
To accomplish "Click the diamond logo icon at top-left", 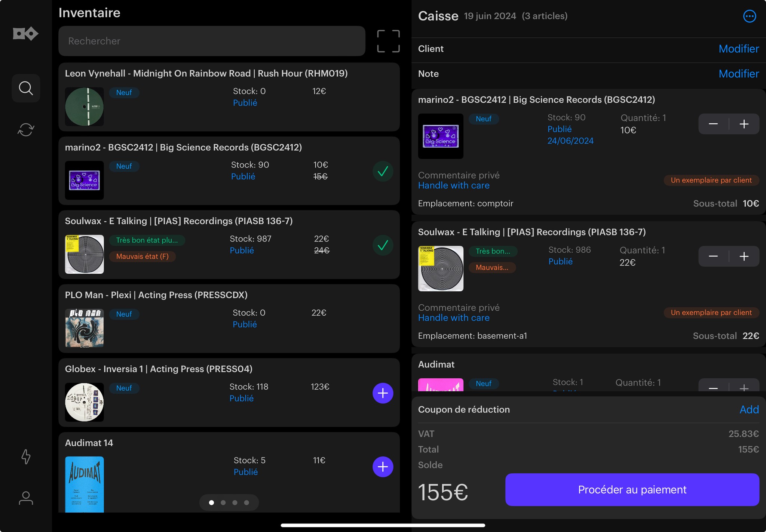I will tap(25, 33).
